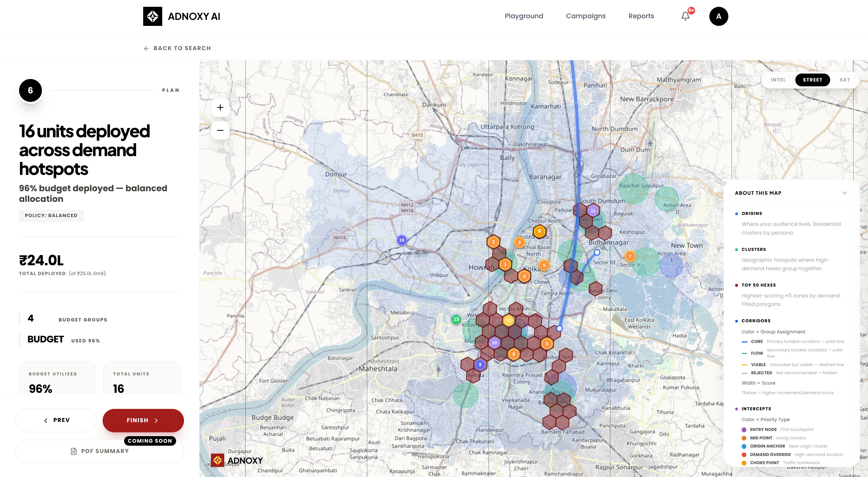Select green map marker 15
Viewport: 868px width, 477px height.
click(456, 319)
